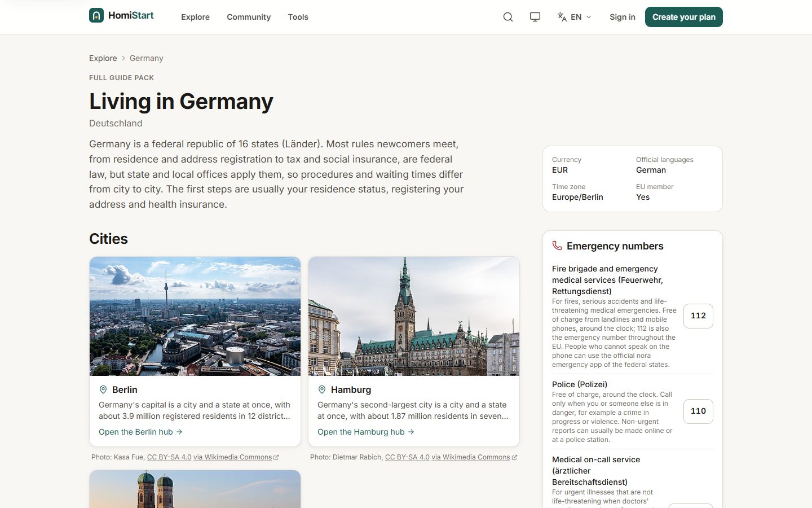Open the Hamburg hub link

coord(365,432)
